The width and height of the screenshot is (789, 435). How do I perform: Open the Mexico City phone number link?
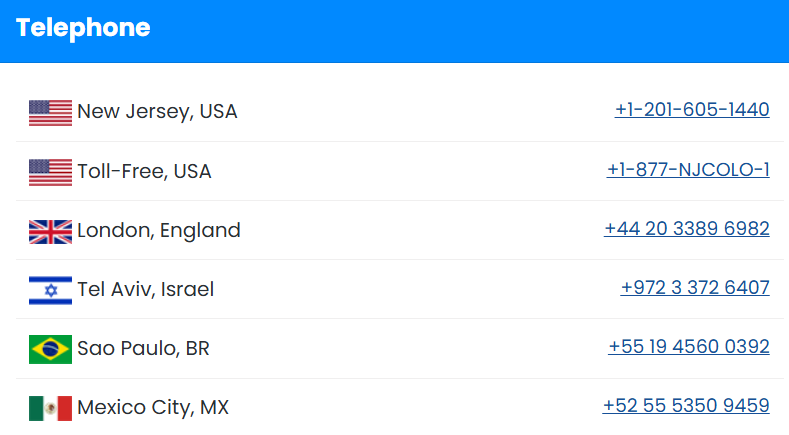686,406
